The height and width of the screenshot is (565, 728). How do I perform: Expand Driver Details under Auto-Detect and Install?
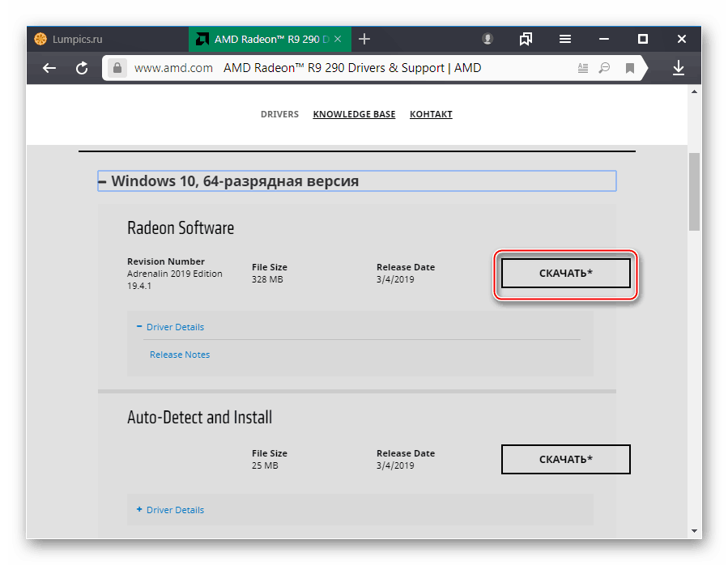pyautogui.click(x=170, y=510)
